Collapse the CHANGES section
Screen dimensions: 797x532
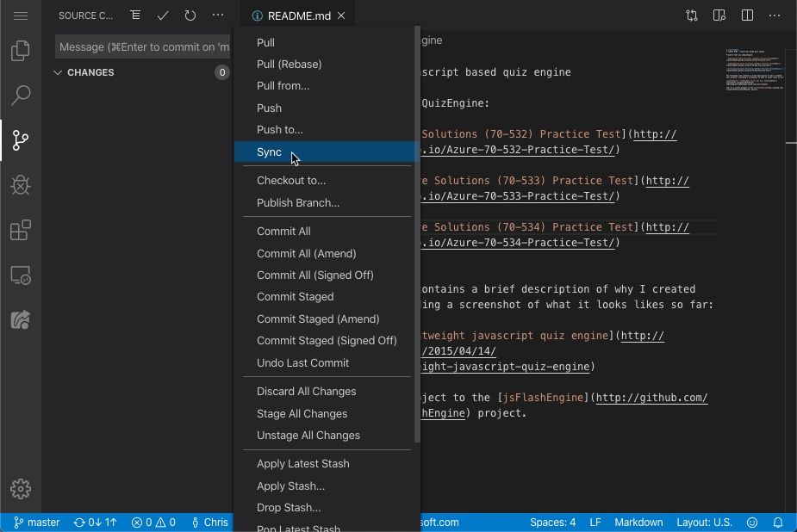click(x=58, y=72)
